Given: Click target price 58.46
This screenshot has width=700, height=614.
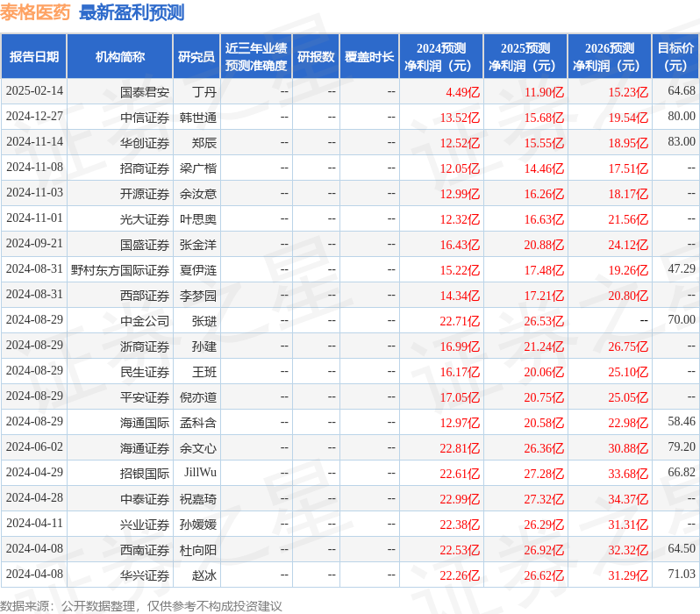Looking at the screenshot, I should point(682,422).
